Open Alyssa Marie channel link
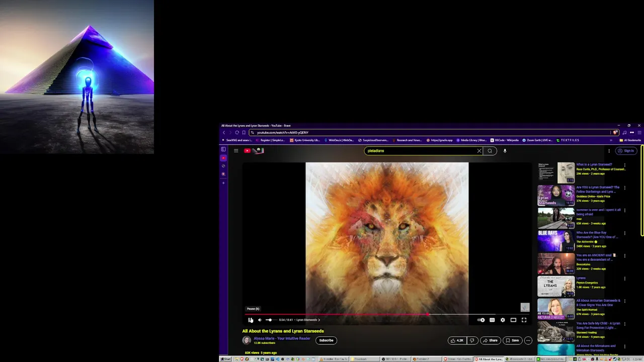644x362 pixels. tap(282, 338)
